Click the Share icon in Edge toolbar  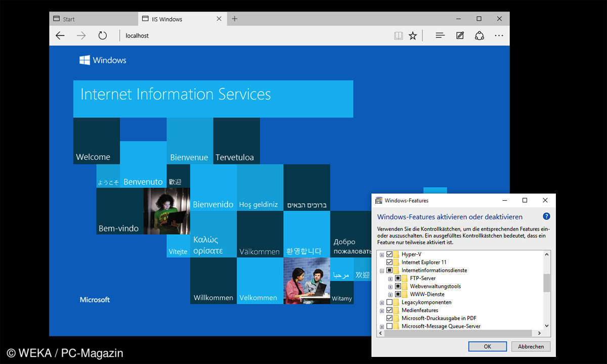(479, 35)
